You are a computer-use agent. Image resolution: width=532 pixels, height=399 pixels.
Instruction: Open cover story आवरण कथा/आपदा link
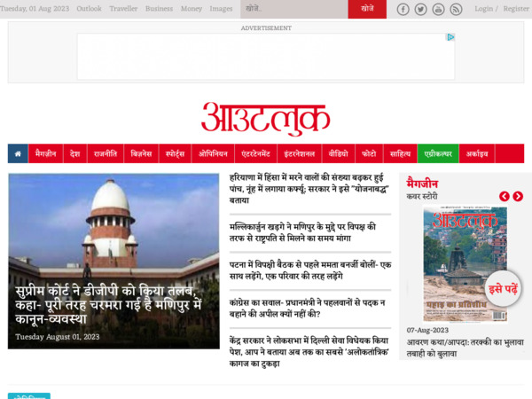click(465, 348)
